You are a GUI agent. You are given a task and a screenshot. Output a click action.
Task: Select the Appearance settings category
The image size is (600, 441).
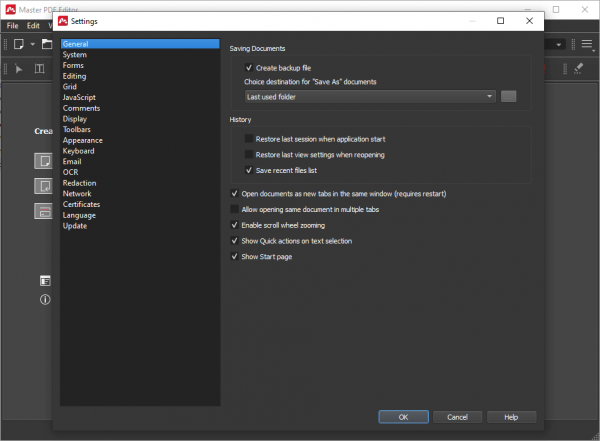[82, 140]
